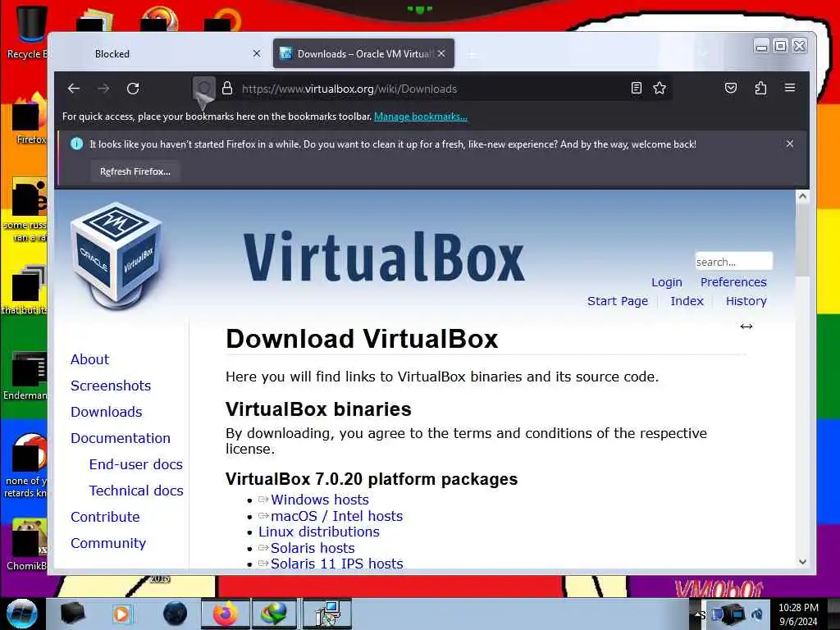This screenshot has width=840, height=630.
Task: Open Linux distributions link
Action: [319, 532]
